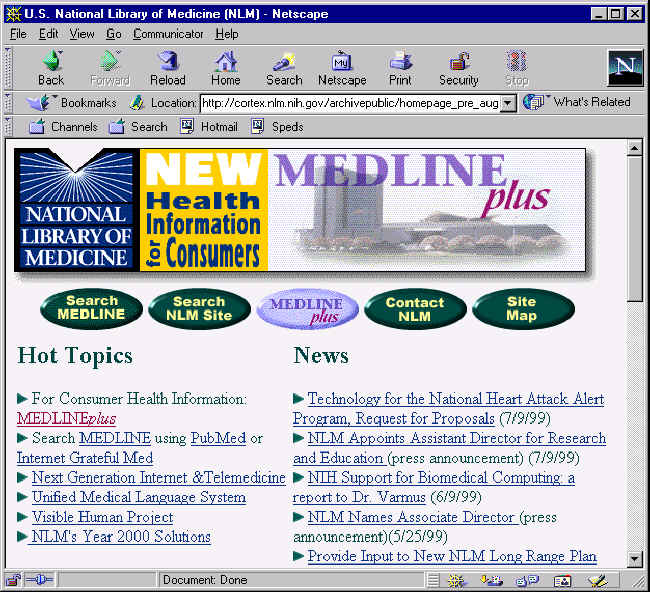Click the vertical scrollbar thumb
650x592 pixels.
634,229
